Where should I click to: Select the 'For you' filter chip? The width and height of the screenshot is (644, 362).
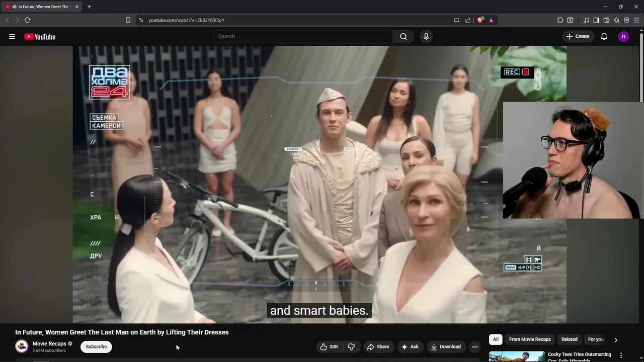tap(596, 339)
